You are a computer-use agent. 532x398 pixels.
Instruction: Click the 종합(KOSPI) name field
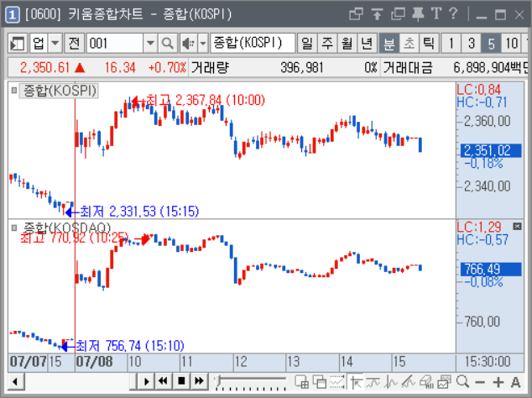click(253, 43)
